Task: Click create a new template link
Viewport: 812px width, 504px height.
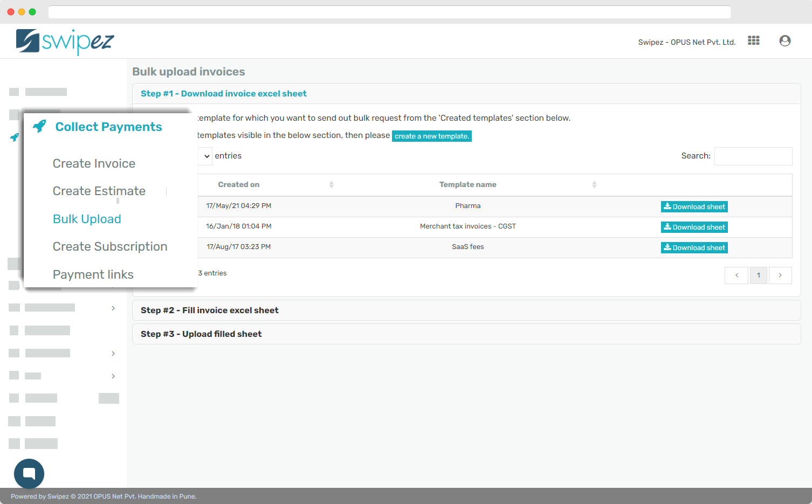Action: tap(431, 136)
